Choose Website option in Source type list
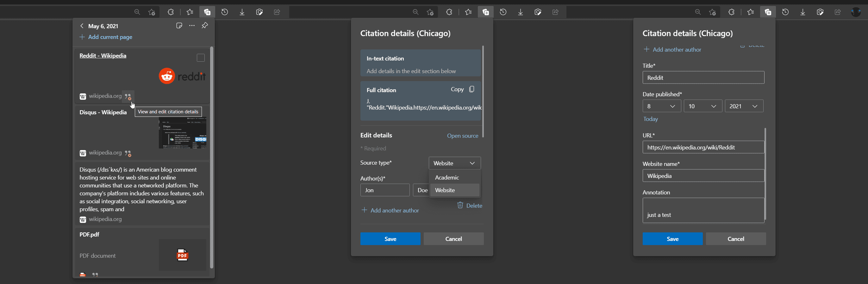The height and width of the screenshot is (284, 868). [x=454, y=190]
